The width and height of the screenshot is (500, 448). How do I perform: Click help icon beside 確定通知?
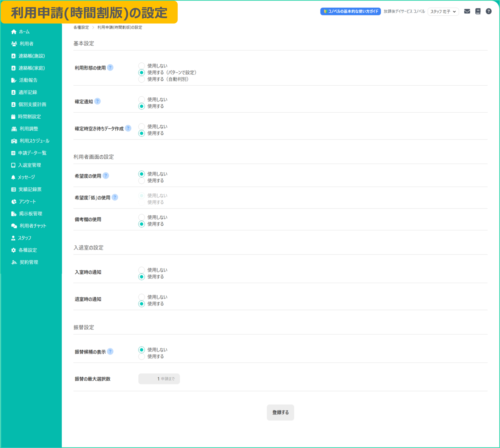[x=97, y=101]
